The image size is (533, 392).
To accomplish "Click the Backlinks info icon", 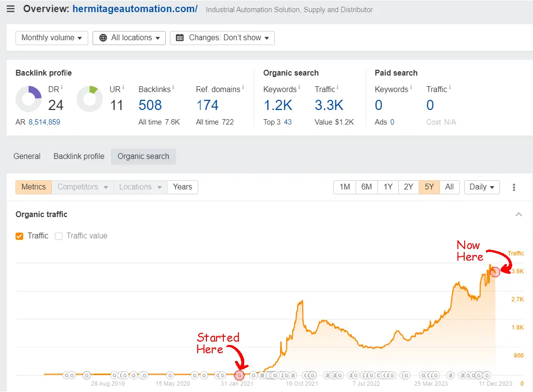I will click(173, 88).
